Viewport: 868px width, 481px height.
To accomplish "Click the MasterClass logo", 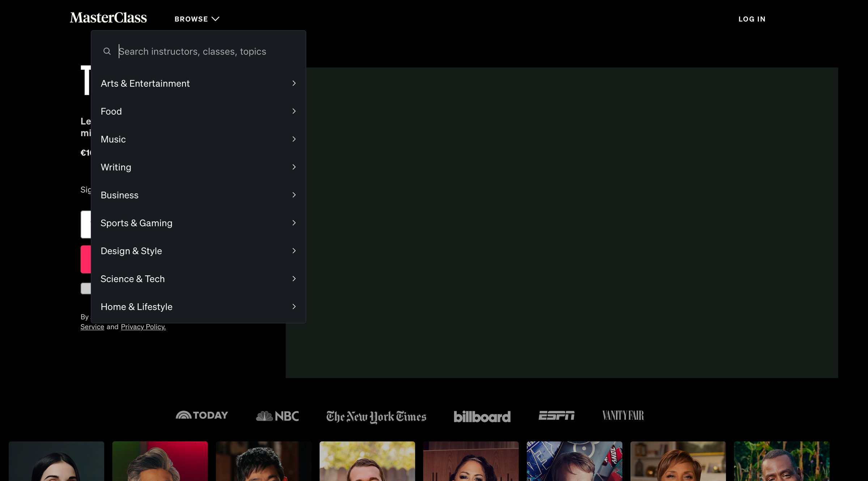I will click(x=108, y=18).
